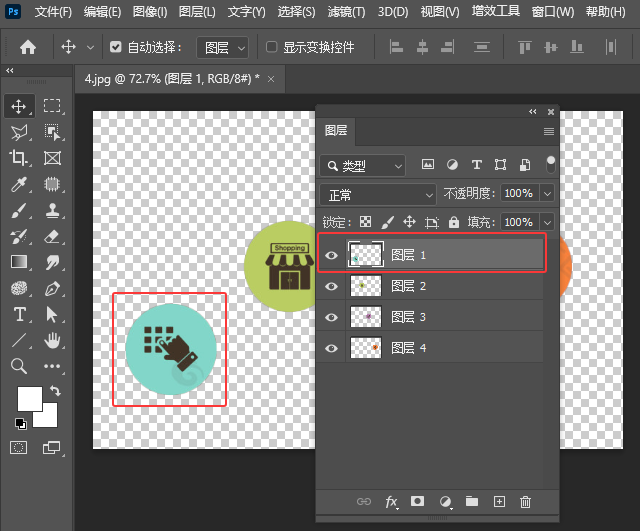Select the Hand tool
Screen dimensions: 640x531
point(52,340)
